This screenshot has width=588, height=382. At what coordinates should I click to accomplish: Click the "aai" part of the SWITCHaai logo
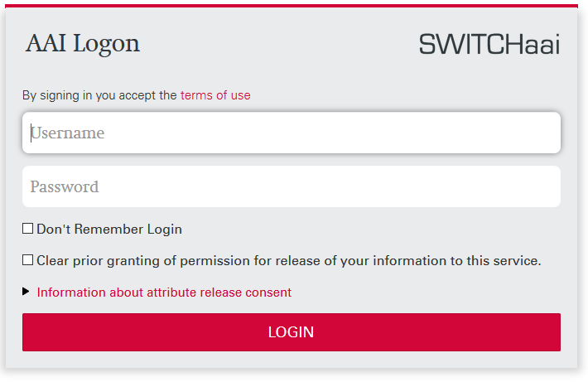tap(542, 45)
